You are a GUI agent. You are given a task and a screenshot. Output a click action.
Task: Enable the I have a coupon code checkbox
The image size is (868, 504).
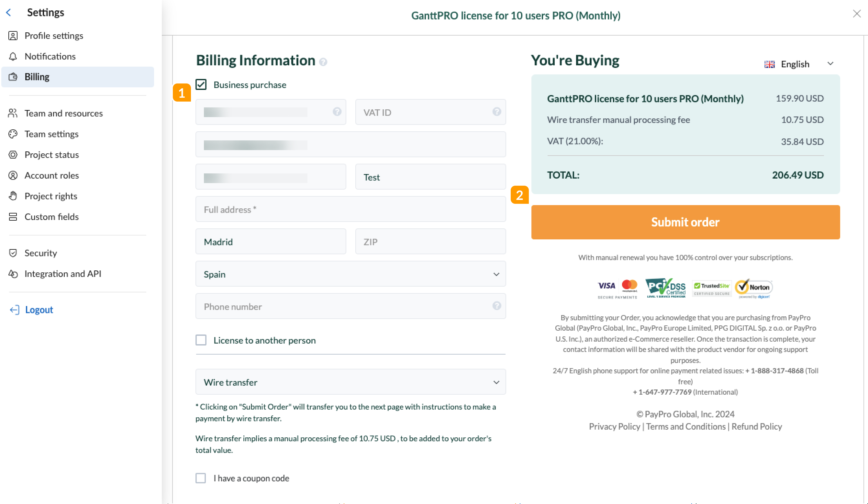click(x=201, y=478)
